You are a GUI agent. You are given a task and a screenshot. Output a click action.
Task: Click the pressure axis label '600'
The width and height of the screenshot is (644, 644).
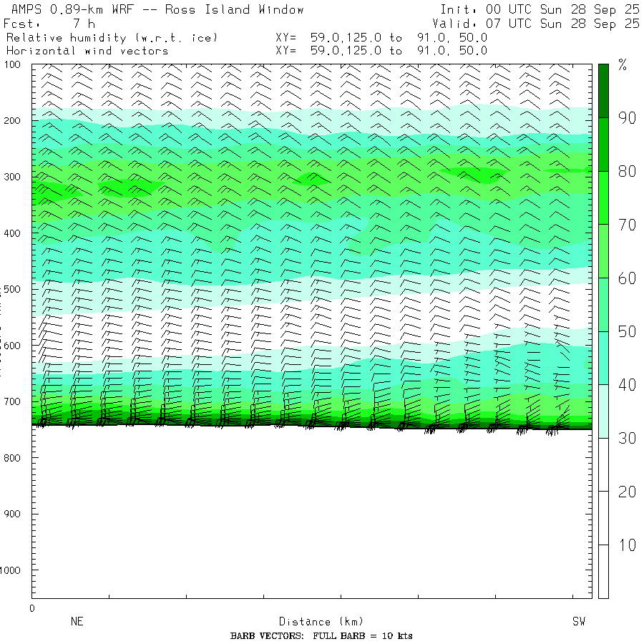click(12, 346)
